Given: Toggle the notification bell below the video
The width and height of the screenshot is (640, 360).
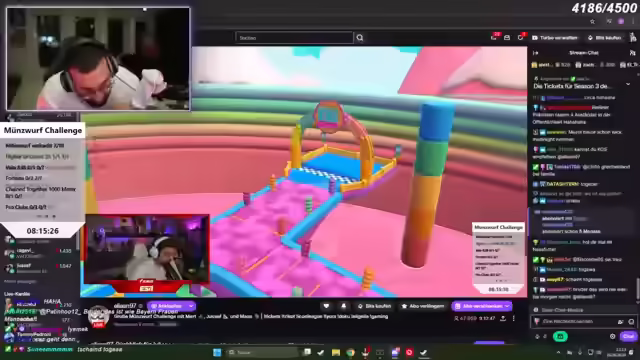Looking at the screenshot, I should [344, 306].
